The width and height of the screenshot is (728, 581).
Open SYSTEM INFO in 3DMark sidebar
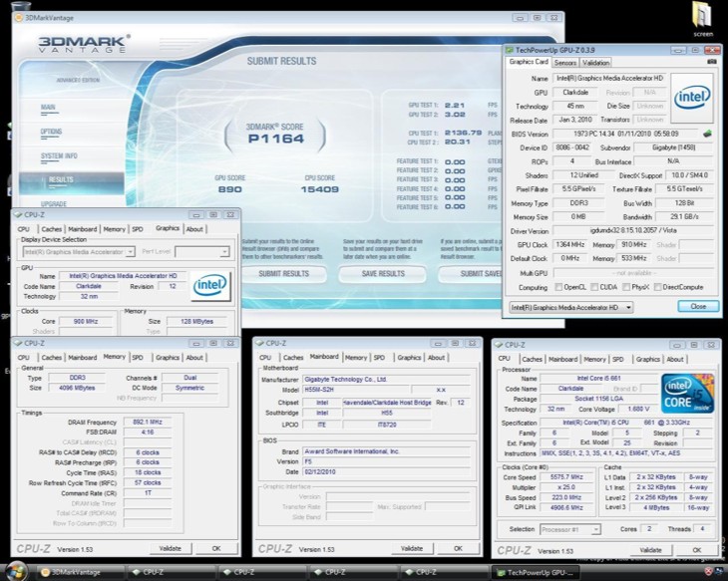coord(59,155)
